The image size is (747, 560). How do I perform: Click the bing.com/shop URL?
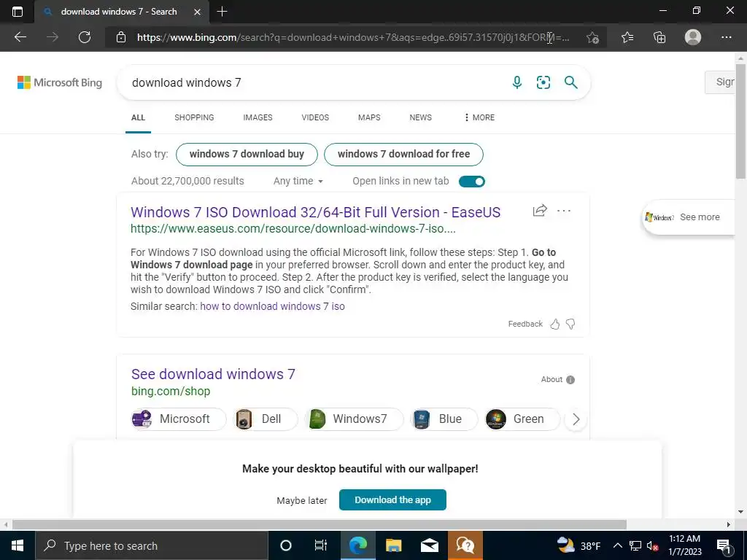point(171,391)
